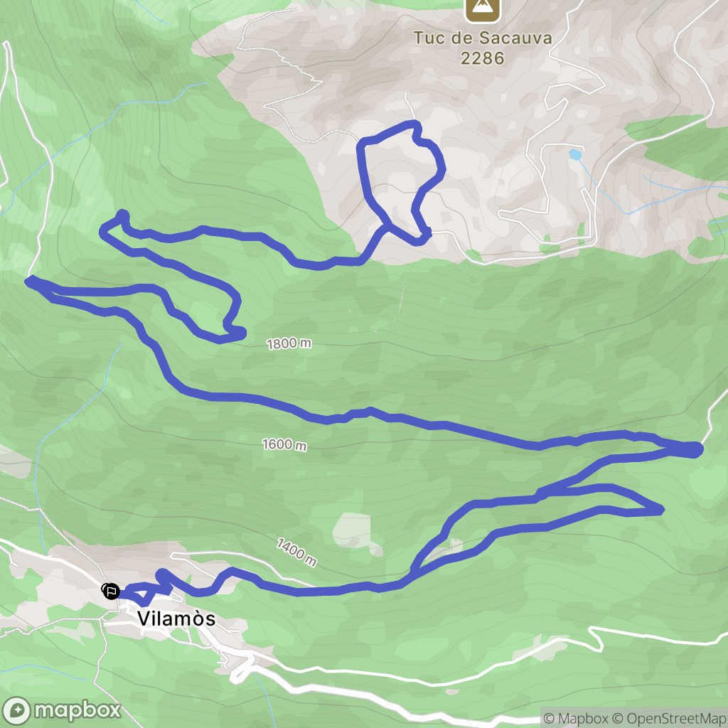Viewport: 728px width, 728px height.
Task: Click the westernmost sharp switchback of the route
Action: [30, 281]
